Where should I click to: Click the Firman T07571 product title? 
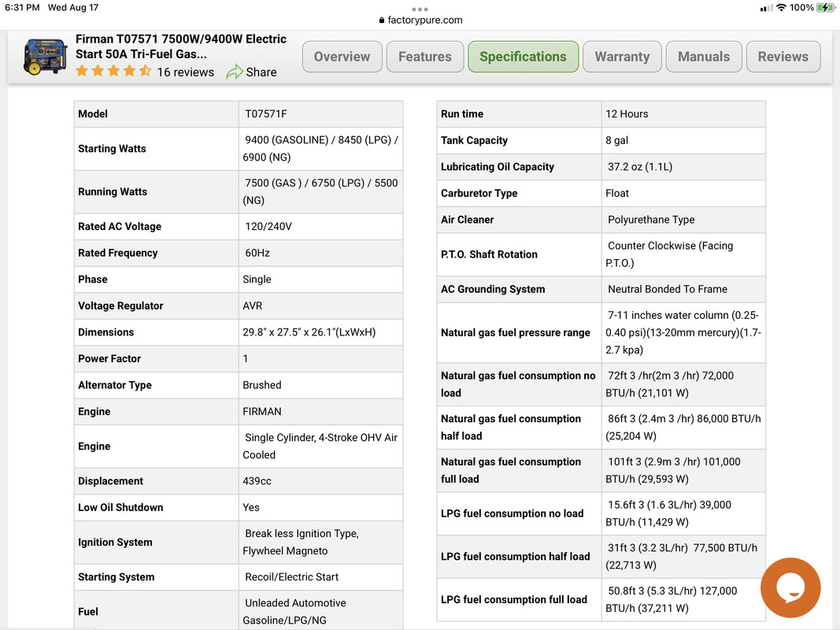point(181,46)
